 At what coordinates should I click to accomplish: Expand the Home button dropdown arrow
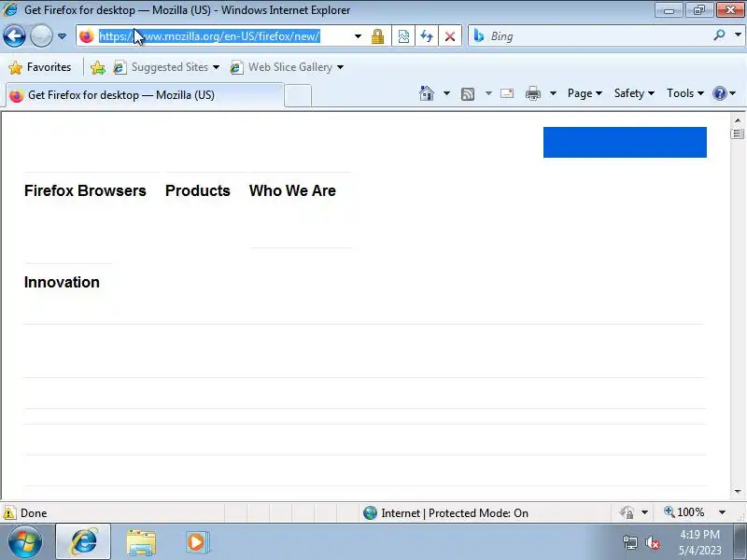pos(446,93)
